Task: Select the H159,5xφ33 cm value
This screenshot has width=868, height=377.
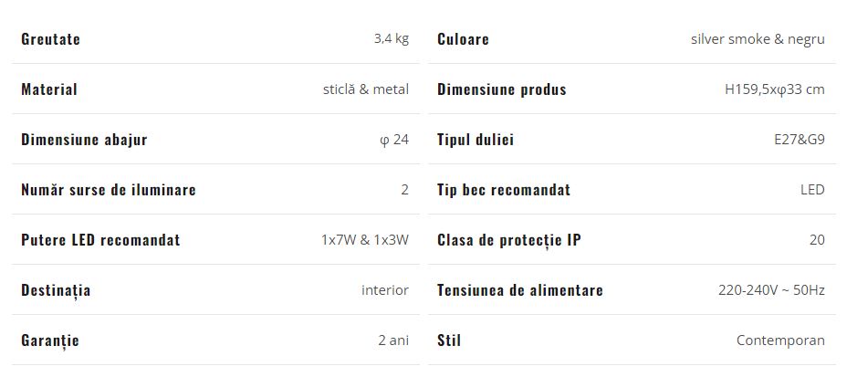Action: (775, 89)
